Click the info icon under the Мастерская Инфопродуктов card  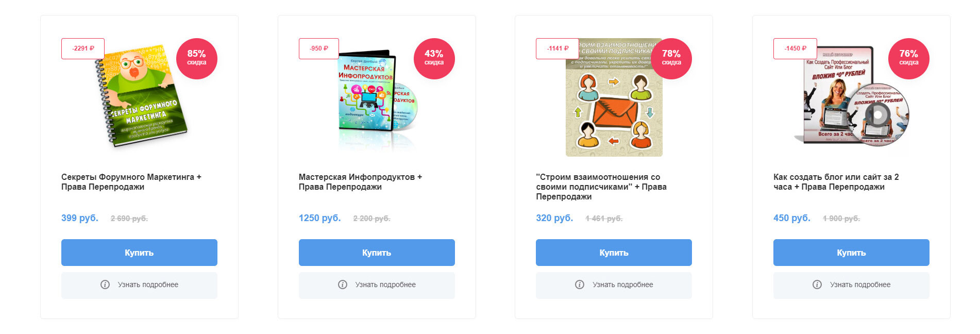pos(343,285)
